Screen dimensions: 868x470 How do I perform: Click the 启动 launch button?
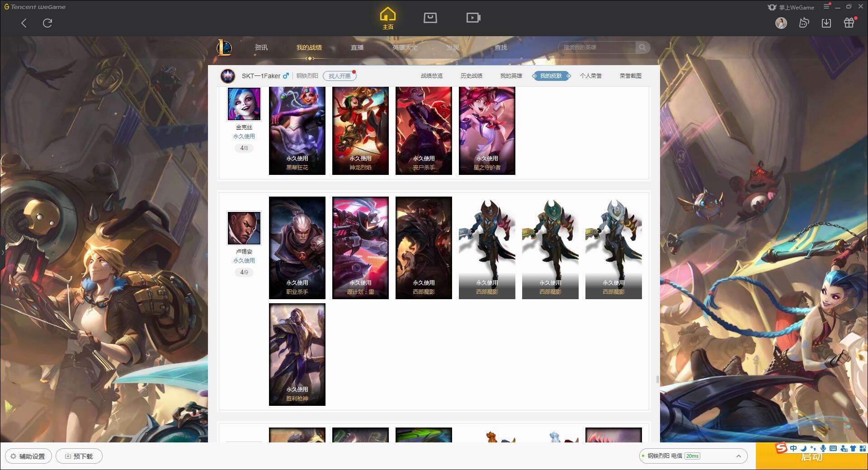(x=811, y=456)
